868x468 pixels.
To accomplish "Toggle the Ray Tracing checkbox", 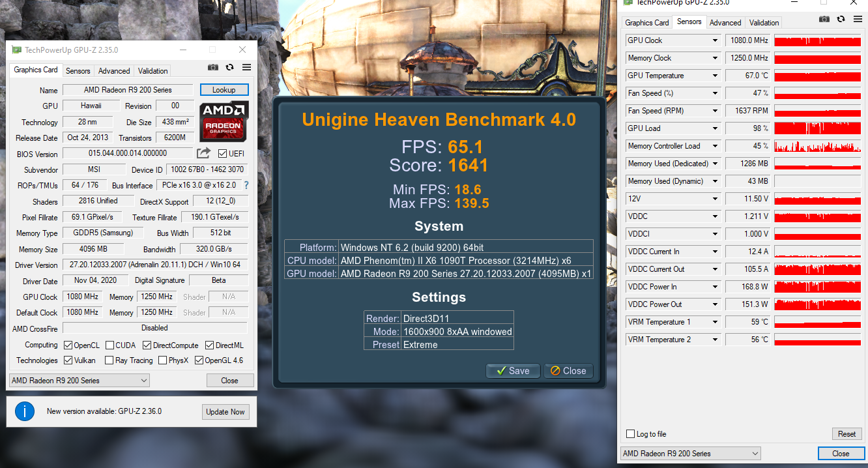I will pos(108,360).
